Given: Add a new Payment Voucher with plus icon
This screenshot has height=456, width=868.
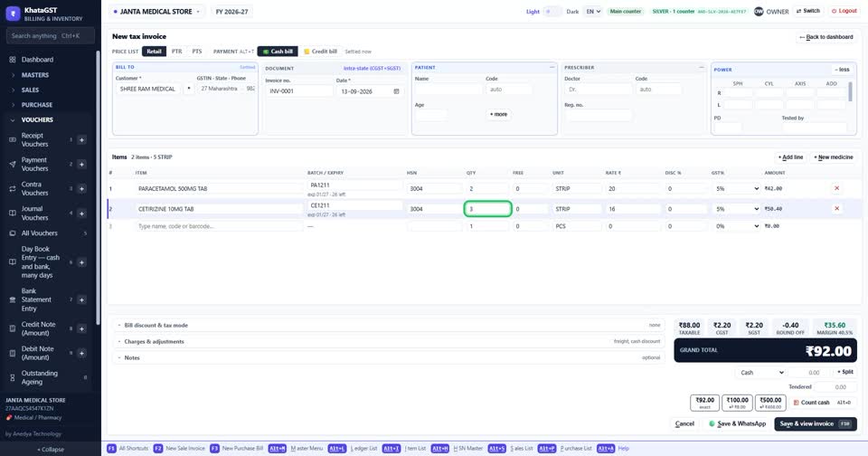Looking at the screenshot, I should [x=81, y=164].
